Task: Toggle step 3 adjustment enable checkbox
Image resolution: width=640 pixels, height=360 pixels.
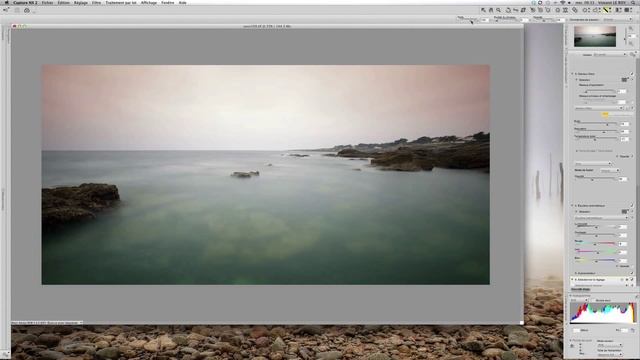Action: pos(632,273)
